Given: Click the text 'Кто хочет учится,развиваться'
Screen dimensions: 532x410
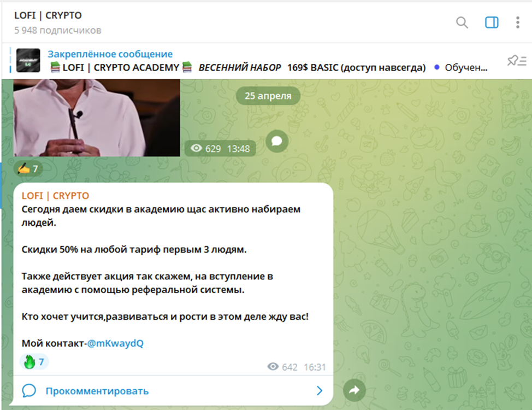Looking at the screenshot, I should (x=94, y=317).
